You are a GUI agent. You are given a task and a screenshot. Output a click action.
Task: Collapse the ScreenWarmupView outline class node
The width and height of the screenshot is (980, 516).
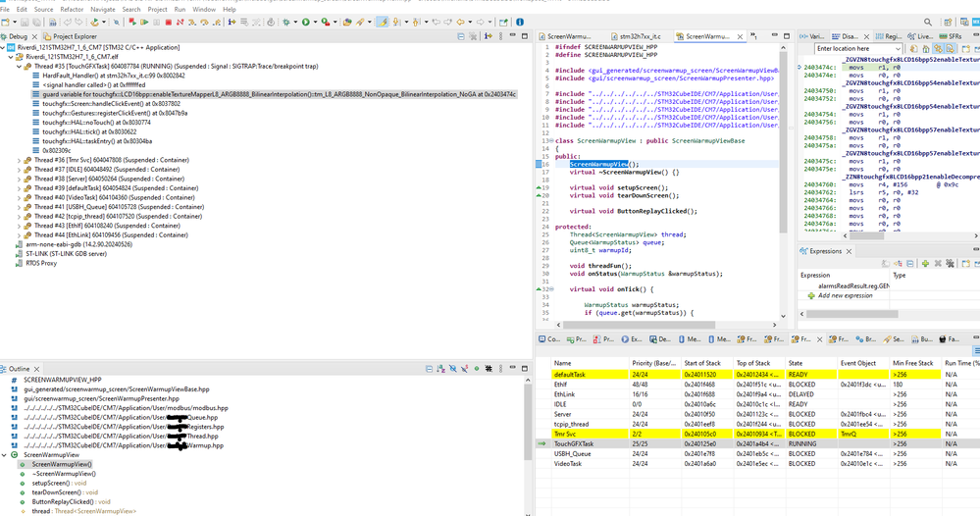(4, 455)
